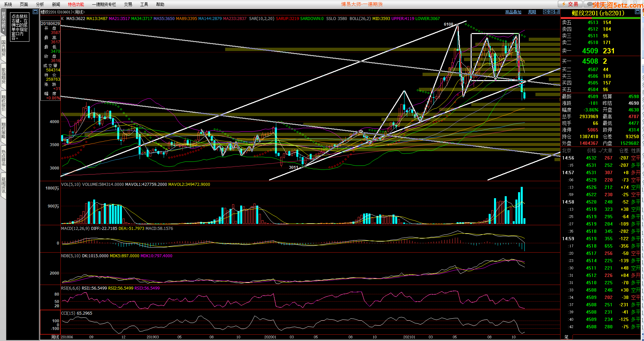
Task: Click the 14:56 tick row at 4532
Action: (x=600, y=158)
